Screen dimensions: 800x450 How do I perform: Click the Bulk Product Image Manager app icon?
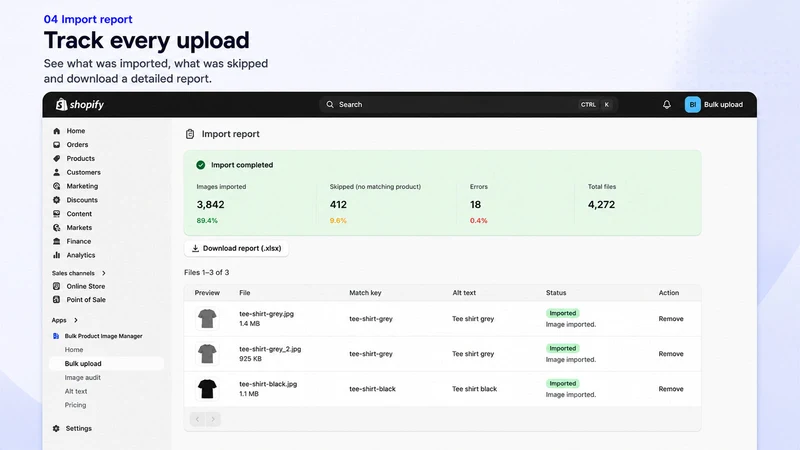[56, 336]
